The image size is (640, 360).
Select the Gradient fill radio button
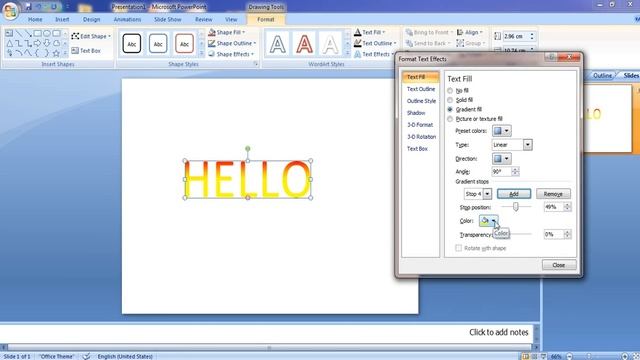pos(450,109)
